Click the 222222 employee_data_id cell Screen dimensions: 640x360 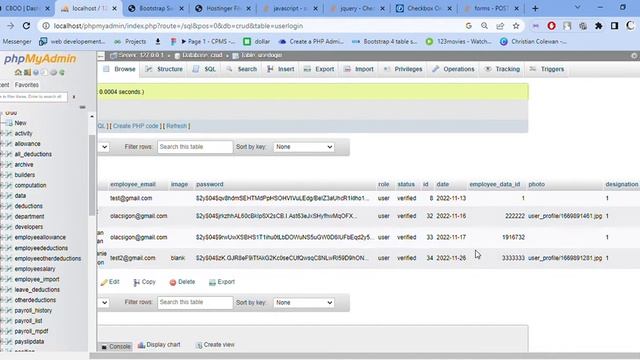tap(515, 216)
